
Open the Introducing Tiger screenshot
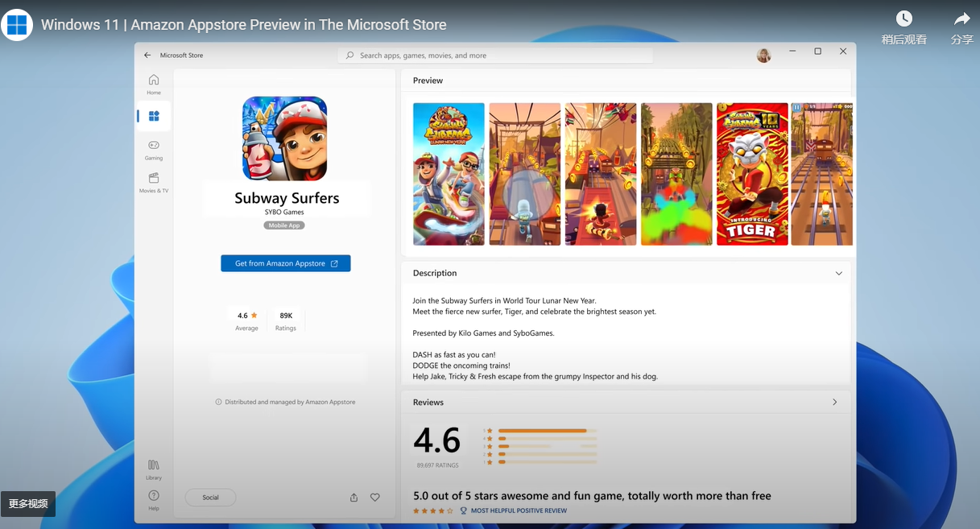(752, 174)
